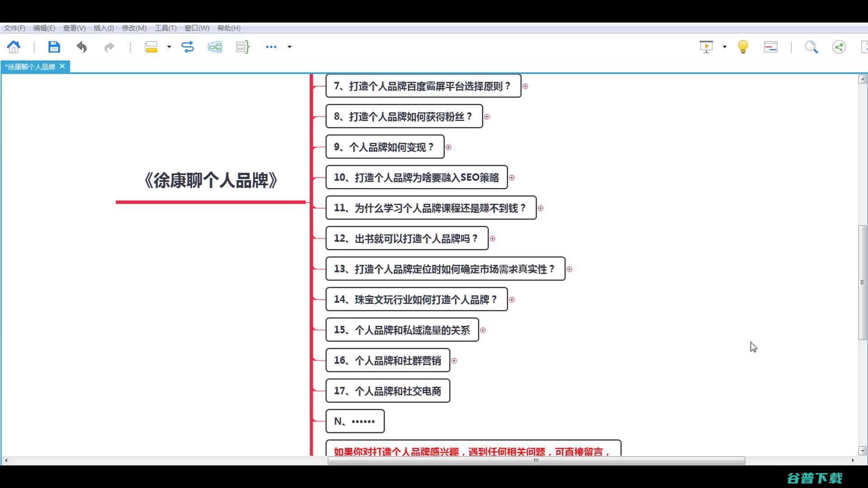Select topic 9 个人品牌如何变现
The image size is (868, 488).
[385, 147]
